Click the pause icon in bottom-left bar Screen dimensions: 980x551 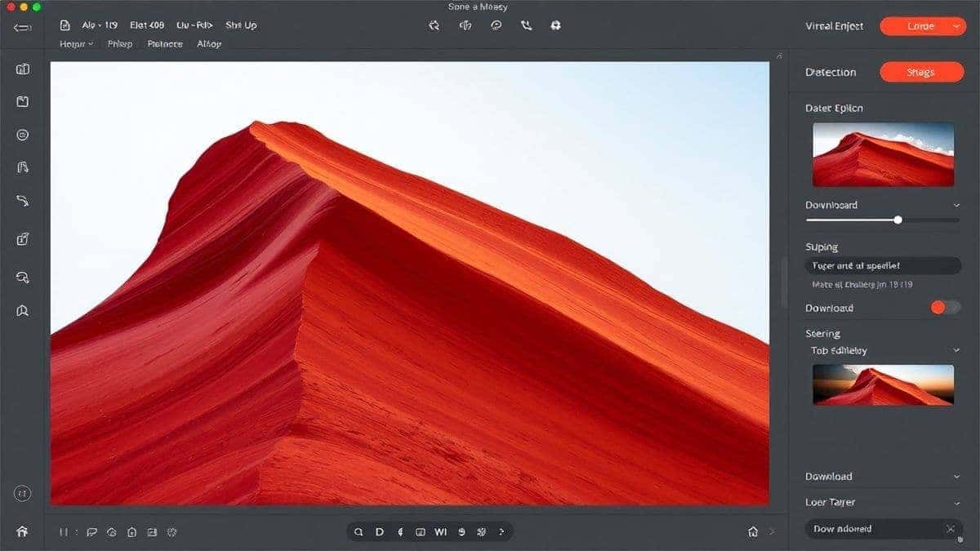click(x=64, y=531)
